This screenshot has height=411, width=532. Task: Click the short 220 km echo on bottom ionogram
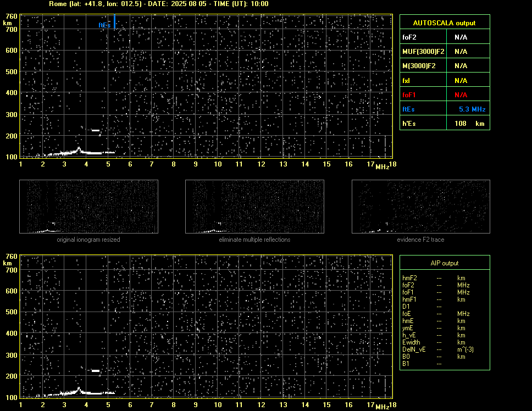pyautogui.click(x=96, y=371)
